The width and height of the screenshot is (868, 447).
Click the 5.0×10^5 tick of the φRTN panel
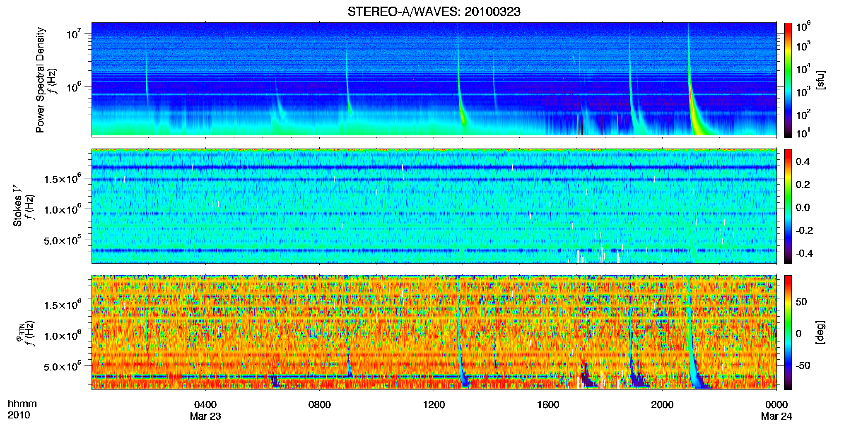(63, 366)
